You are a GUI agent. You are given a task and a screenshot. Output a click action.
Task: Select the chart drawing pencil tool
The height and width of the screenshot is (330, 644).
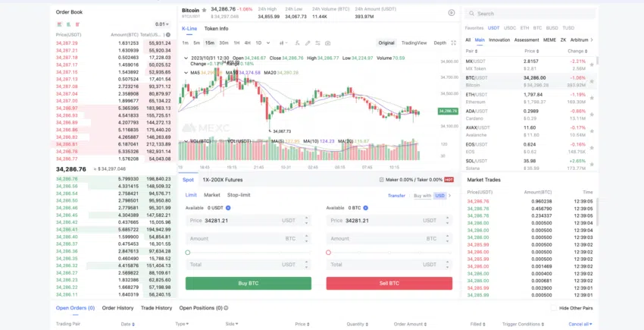(x=307, y=42)
